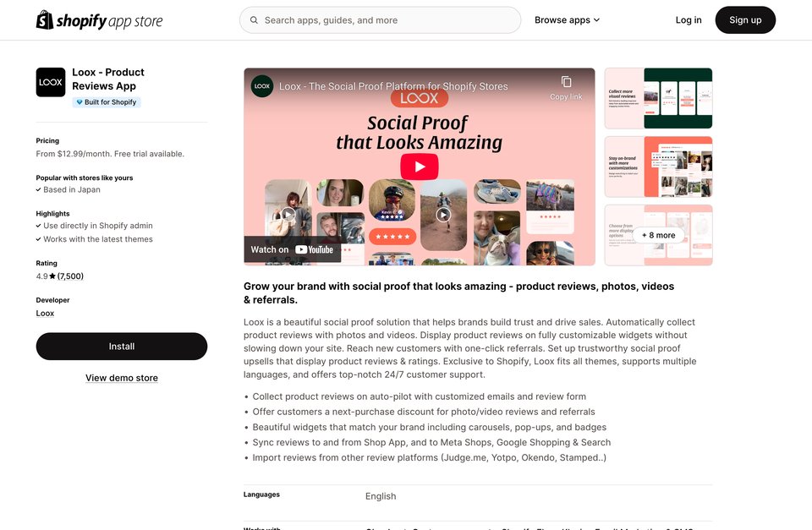Click the rating star icon
The width and height of the screenshot is (812, 530).
(x=52, y=276)
